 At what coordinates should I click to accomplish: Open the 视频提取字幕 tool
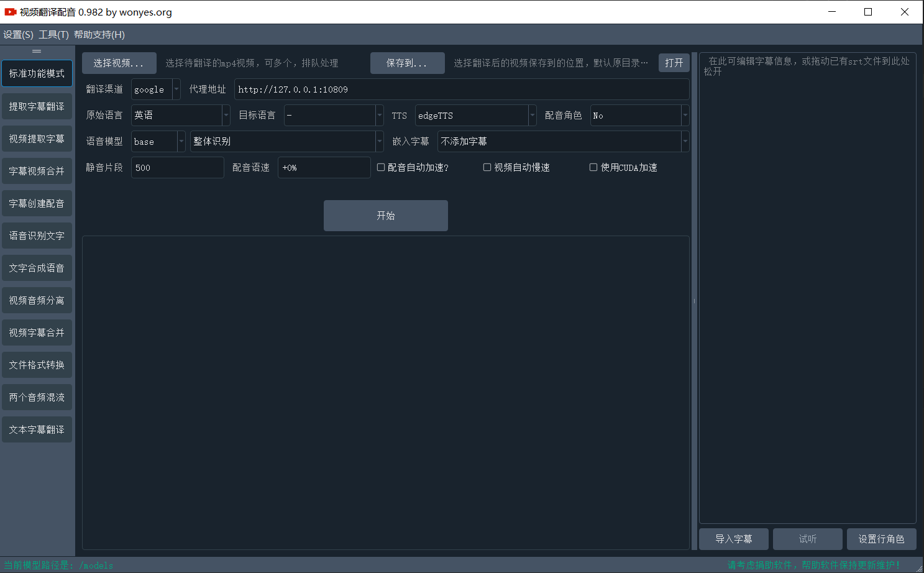coord(37,139)
